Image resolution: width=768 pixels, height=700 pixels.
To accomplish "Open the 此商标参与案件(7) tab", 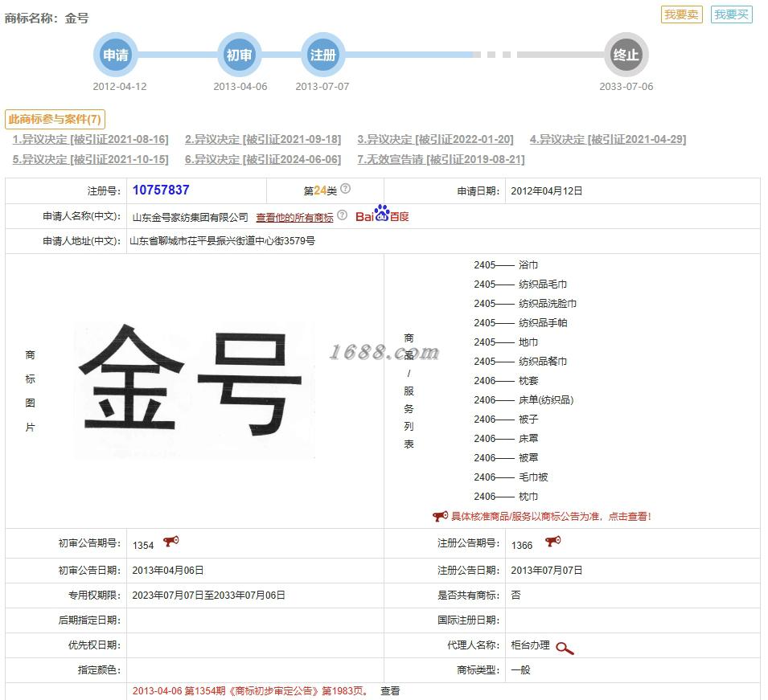I will point(55,119).
